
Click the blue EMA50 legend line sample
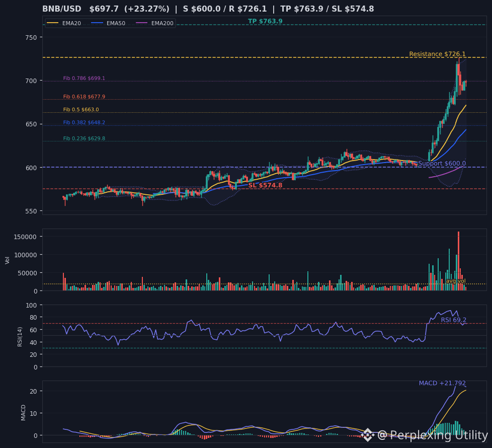pyautogui.click(x=97, y=23)
